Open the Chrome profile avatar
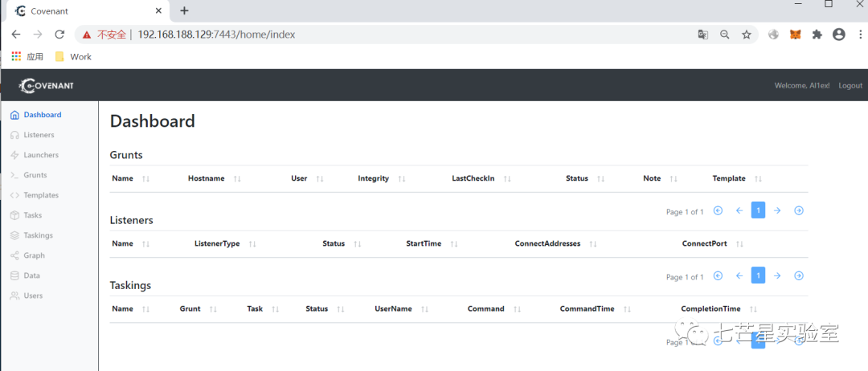The width and height of the screenshot is (868, 371). tap(839, 35)
